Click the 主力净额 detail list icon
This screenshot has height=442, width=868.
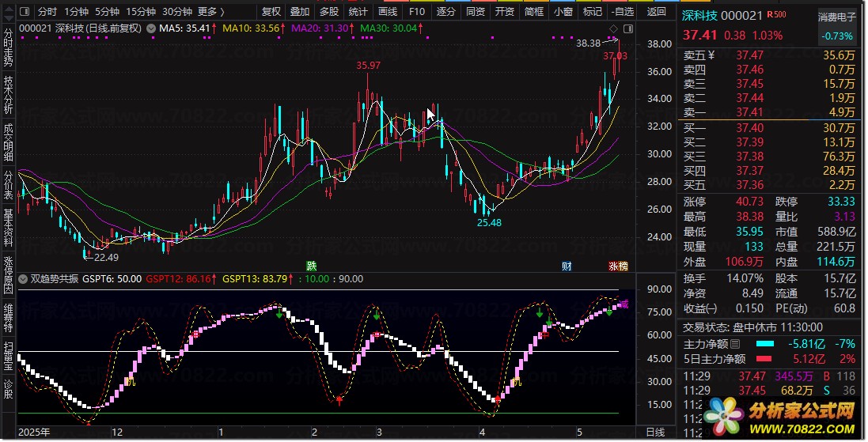click(x=734, y=344)
